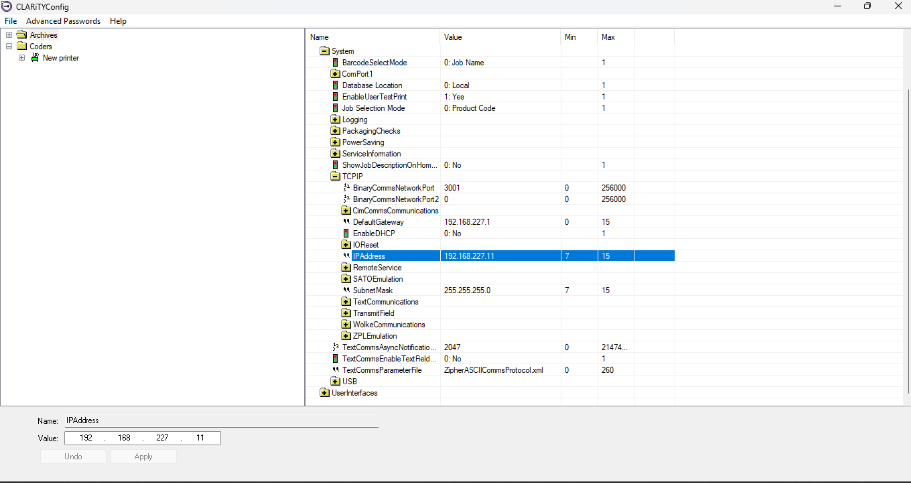
Task: Click the DefaultGateway string parameter icon
Action: pos(346,222)
